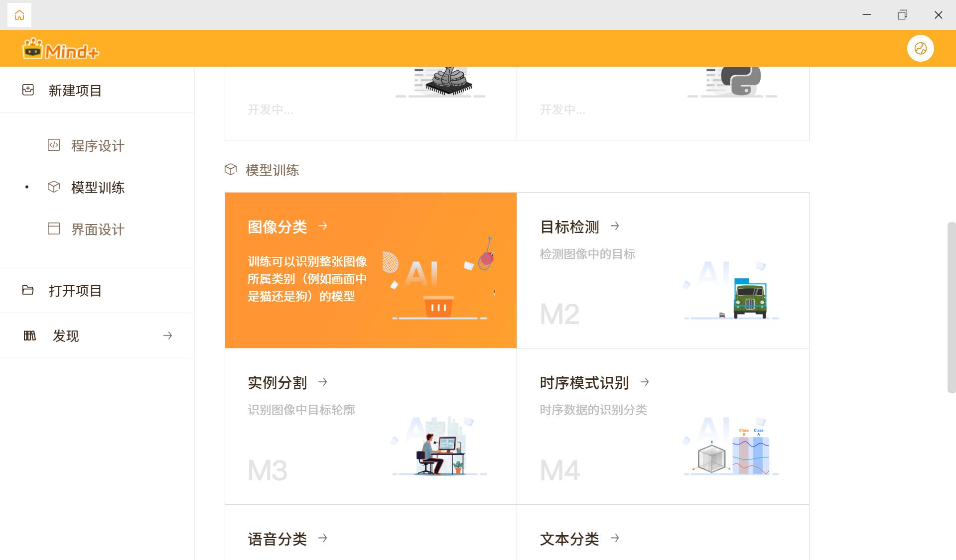Click the 发现 books icon
This screenshot has width=956, height=560.
[x=30, y=336]
